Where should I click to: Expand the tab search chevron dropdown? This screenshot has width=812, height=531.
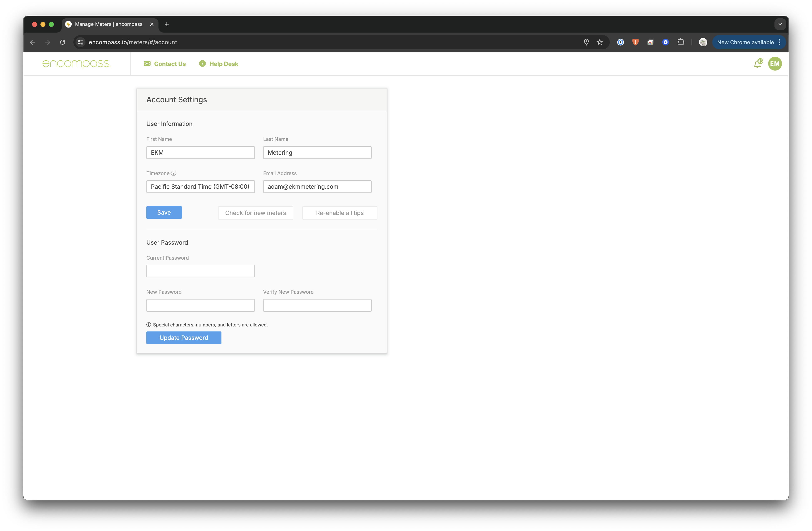(780, 24)
